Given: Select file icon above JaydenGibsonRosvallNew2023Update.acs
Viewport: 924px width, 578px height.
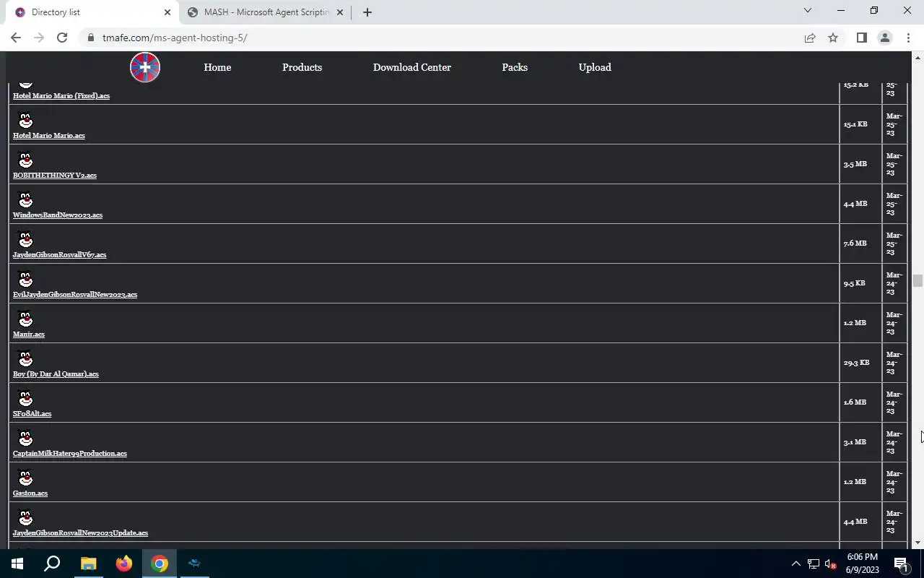Looking at the screenshot, I should 25,517.
